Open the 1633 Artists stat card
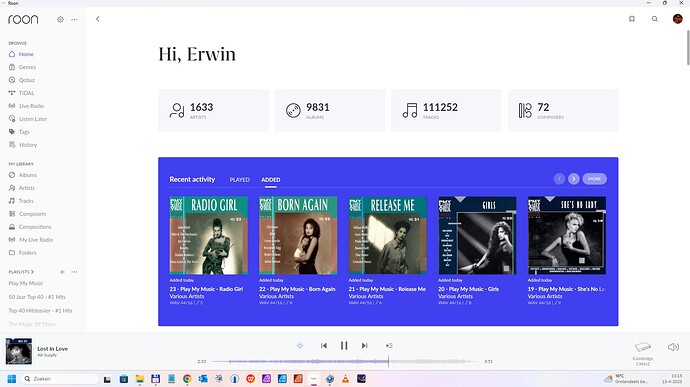The width and height of the screenshot is (690, 387). (213, 110)
